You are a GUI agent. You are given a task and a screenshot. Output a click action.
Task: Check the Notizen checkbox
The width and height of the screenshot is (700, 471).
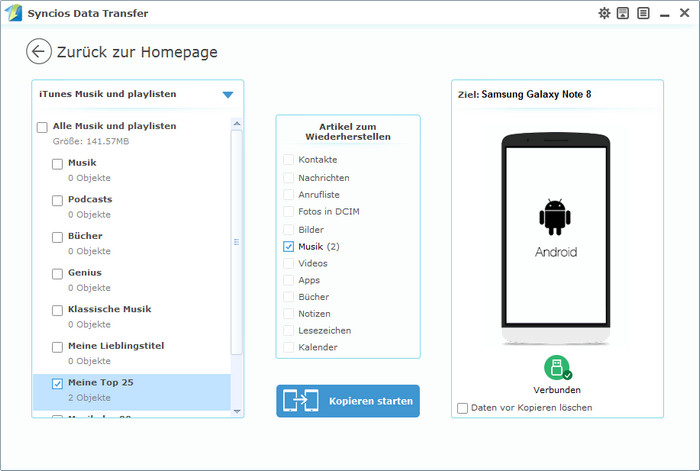tap(288, 314)
